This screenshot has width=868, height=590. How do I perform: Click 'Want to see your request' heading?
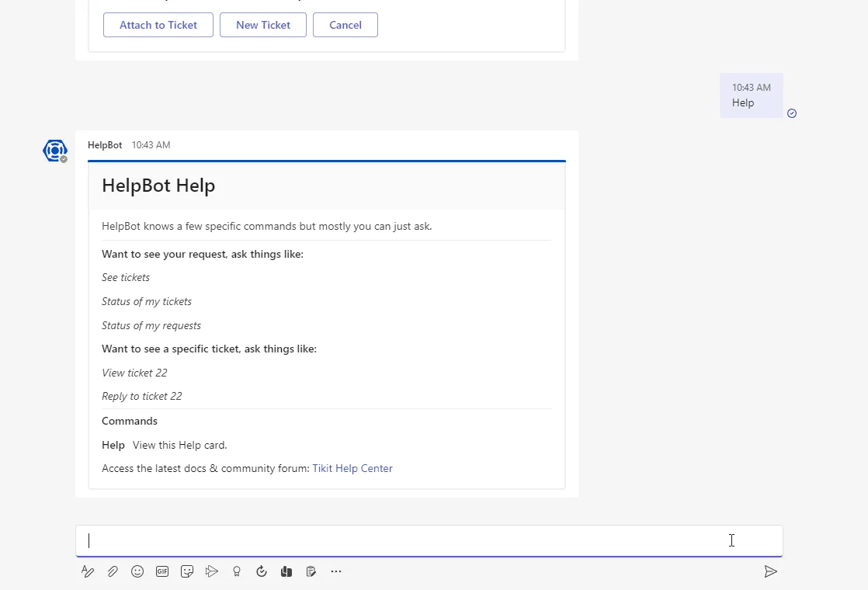pyautogui.click(x=203, y=254)
